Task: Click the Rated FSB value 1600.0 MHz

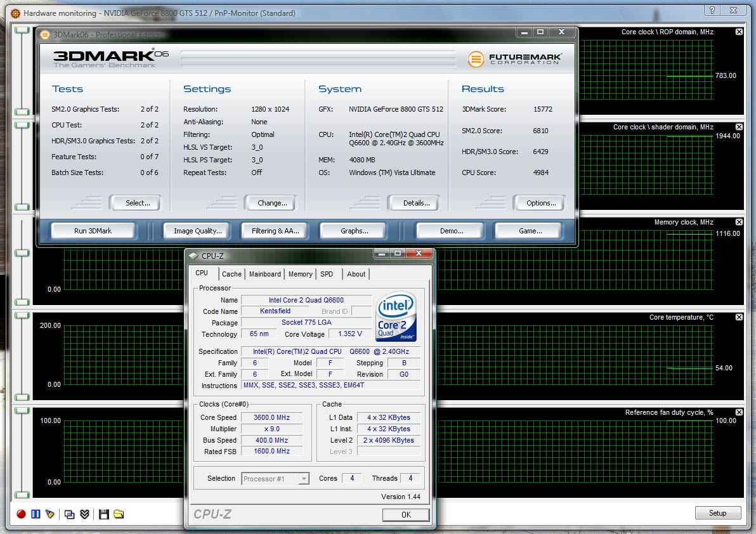Action: click(271, 451)
